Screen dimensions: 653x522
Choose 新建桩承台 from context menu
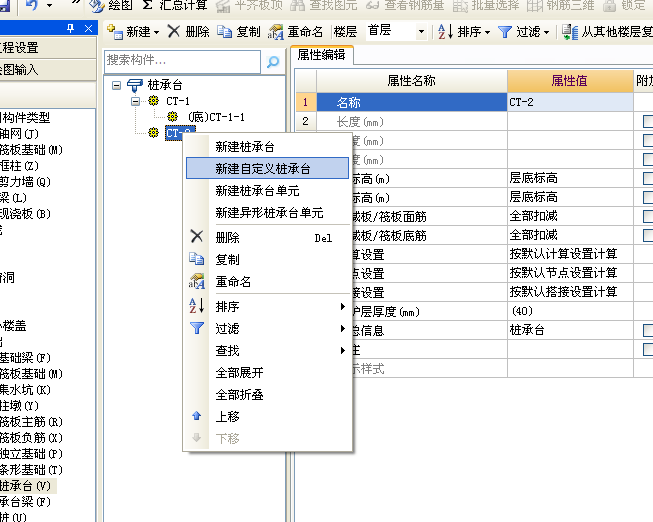tap(267, 147)
